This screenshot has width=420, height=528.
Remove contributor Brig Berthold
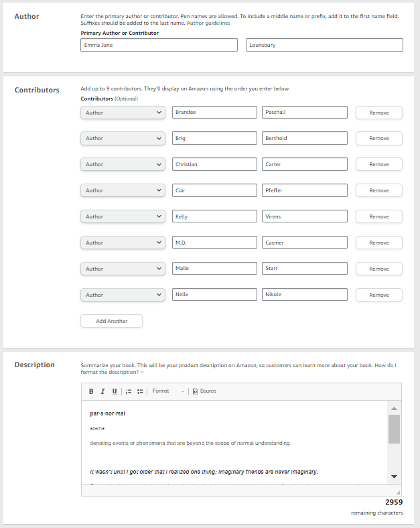pyautogui.click(x=379, y=139)
